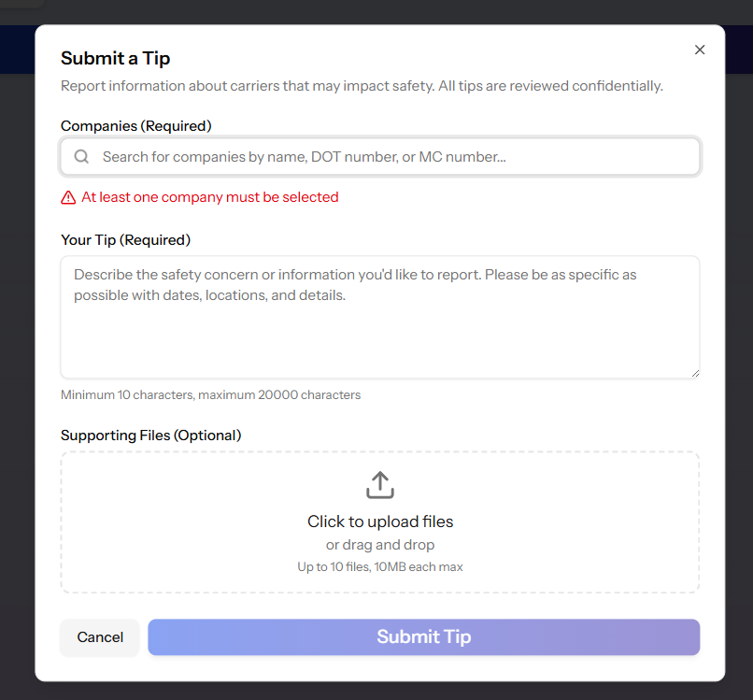The image size is (753, 700).
Task: Click the minimum character count helper text
Action: [210, 394]
